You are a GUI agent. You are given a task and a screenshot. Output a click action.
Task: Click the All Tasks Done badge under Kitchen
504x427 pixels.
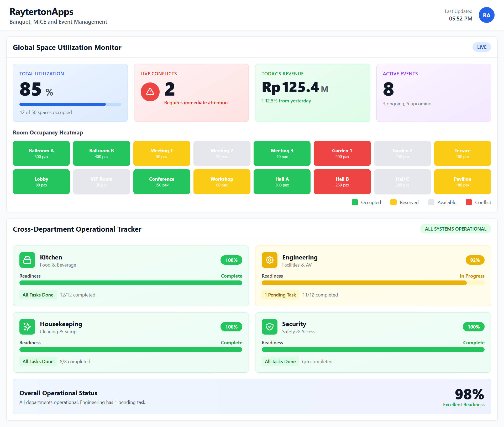pyautogui.click(x=38, y=295)
